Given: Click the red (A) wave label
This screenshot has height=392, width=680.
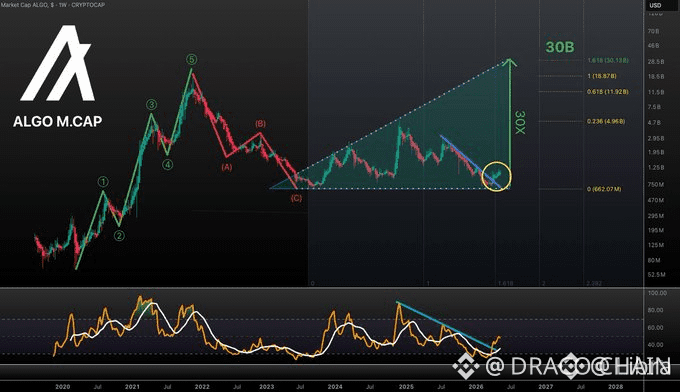Looking at the screenshot, I should click(227, 167).
